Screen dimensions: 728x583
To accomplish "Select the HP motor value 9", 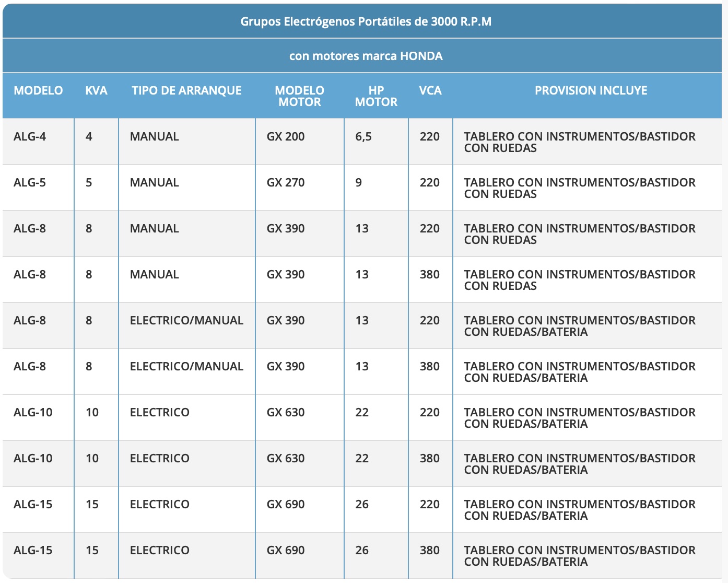I will pyautogui.click(x=359, y=182).
